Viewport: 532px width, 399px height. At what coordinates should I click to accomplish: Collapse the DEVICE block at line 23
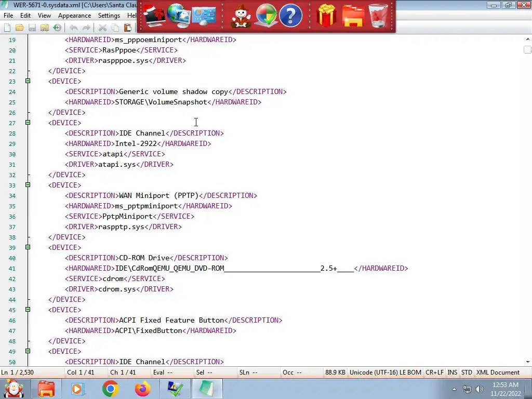tap(28, 81)
